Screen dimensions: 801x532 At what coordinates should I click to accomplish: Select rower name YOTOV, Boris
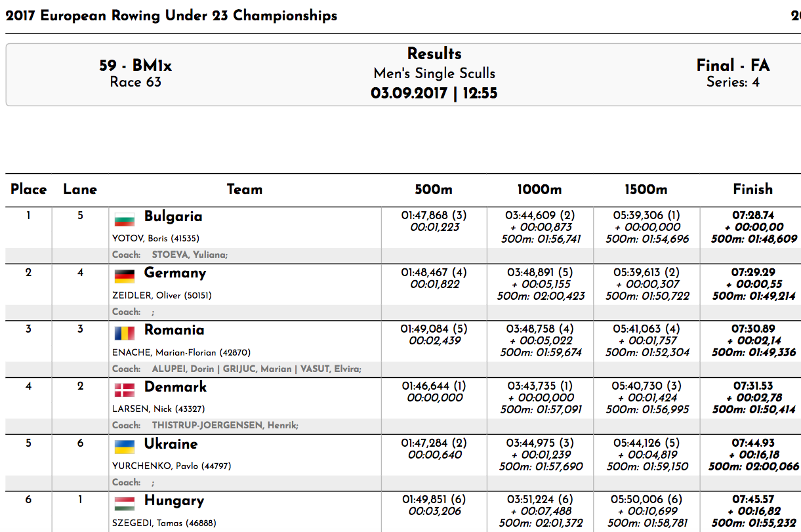click(155, 239)
